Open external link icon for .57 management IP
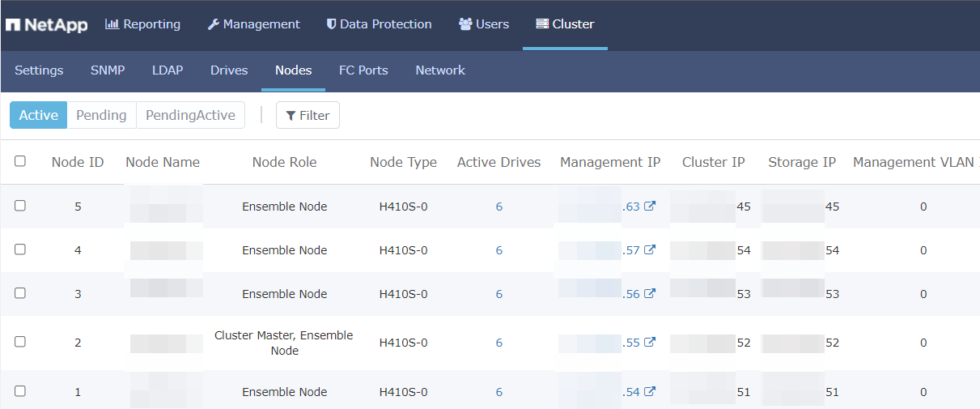980x409 pixels. click(650, 250)
